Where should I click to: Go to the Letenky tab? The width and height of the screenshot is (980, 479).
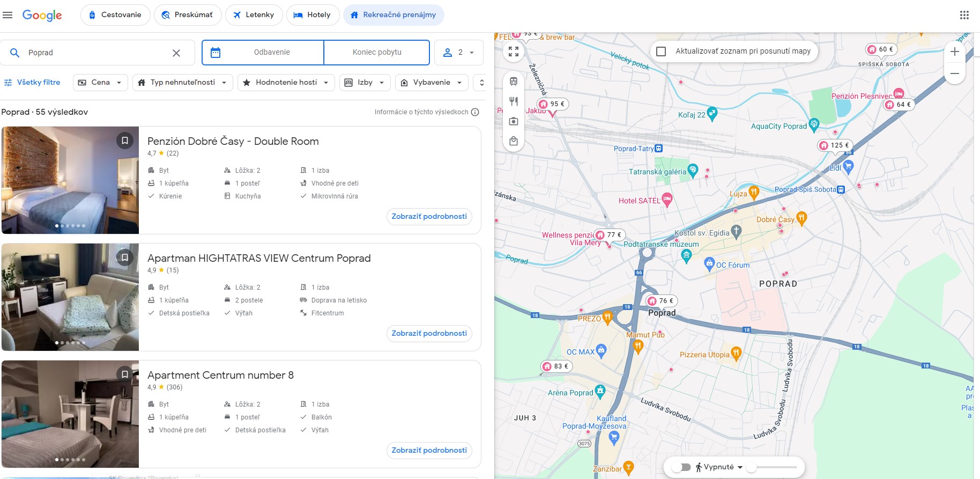click(x=254, y=15)
